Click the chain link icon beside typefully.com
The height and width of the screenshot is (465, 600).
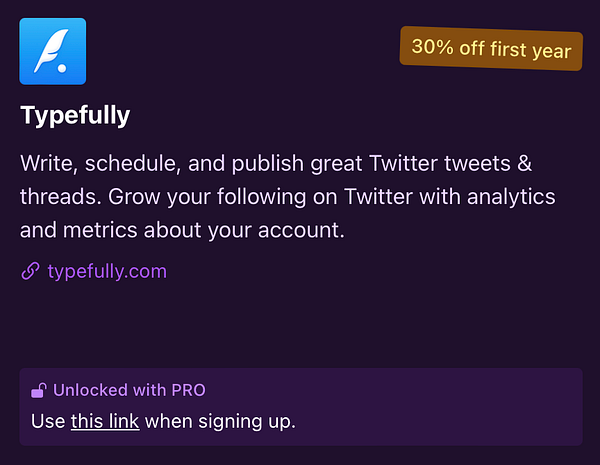(30, 271)
